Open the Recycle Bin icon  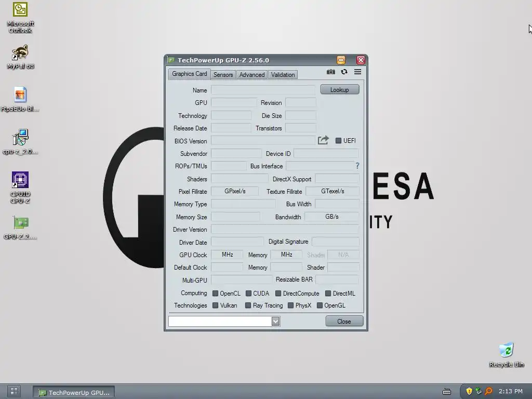pos(507,355)
